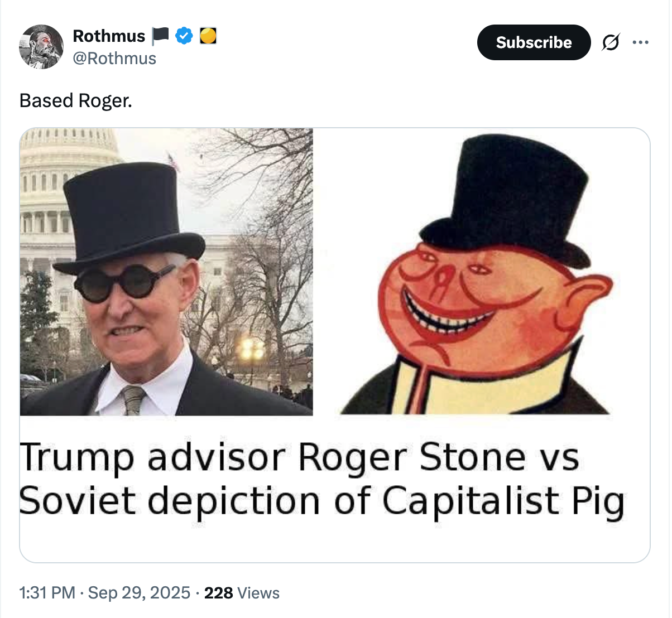Image resolution: width=672 pixels, height=618 pixels.
Task: Click the yellow circle affiliation badge
Action: 208,36
